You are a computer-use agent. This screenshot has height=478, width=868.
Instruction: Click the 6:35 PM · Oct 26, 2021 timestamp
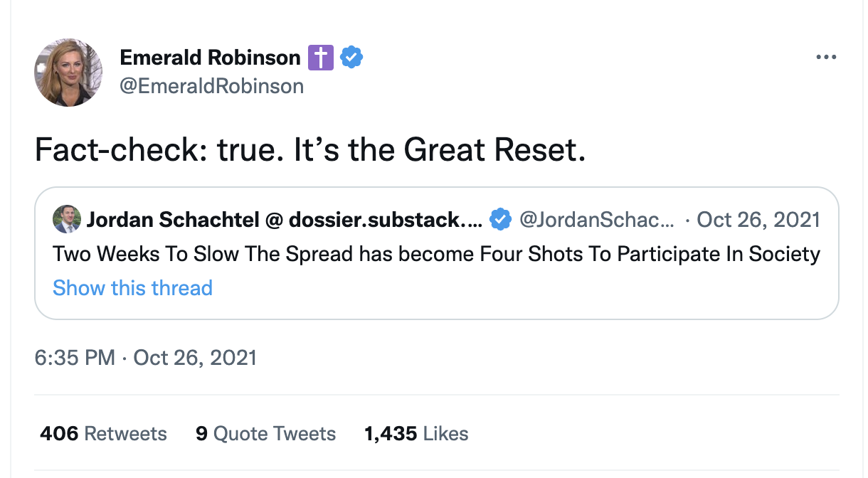point(145,357)
